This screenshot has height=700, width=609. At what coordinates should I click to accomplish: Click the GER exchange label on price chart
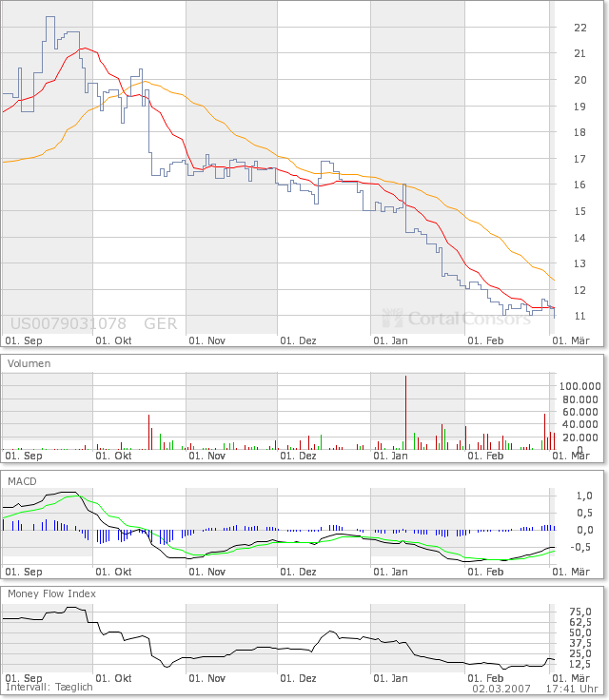161,323
